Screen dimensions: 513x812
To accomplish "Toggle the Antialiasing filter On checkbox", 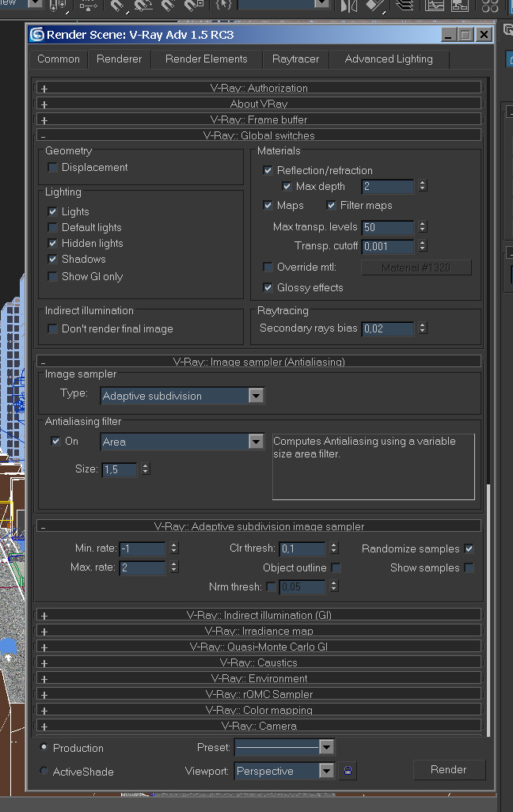I will pyautogui.click(x=55, y=441).
